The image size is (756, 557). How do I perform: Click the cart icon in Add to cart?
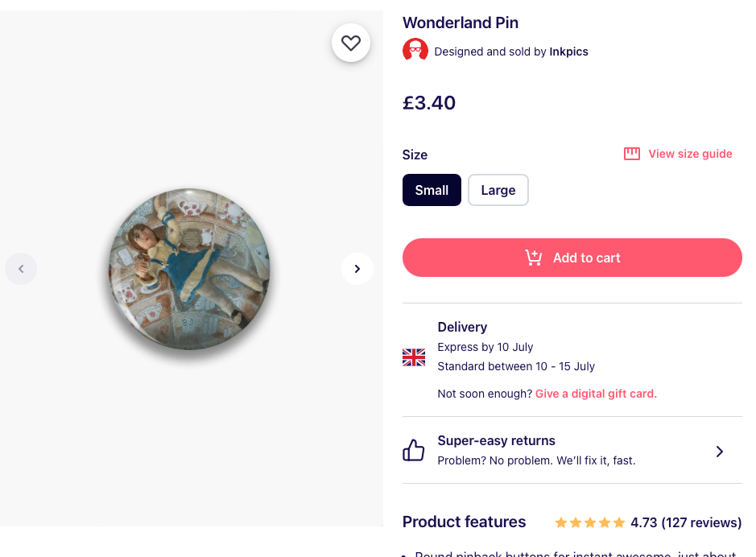point(534,258)
